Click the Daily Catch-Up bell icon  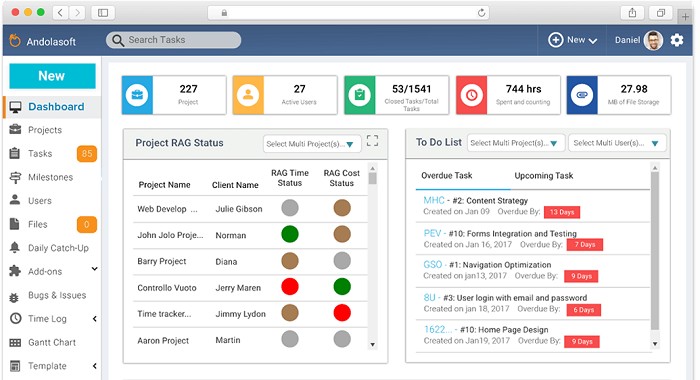tap(15, 247)
